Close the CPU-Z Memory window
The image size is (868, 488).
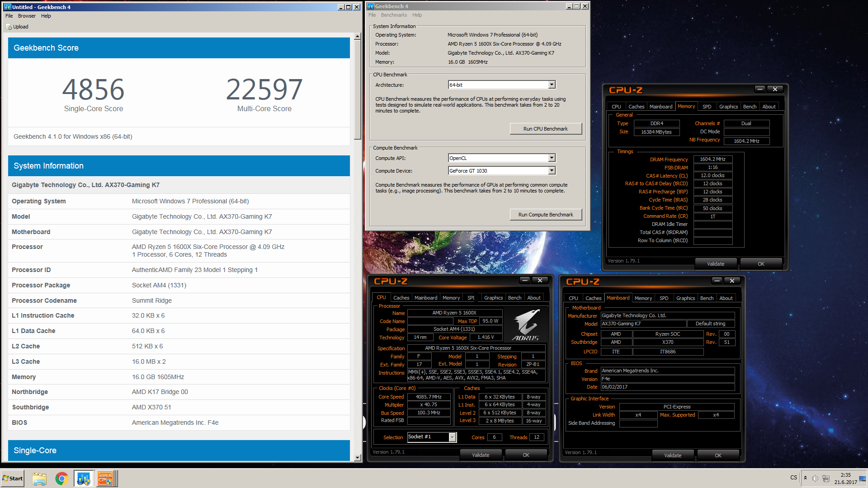[775, 89]
